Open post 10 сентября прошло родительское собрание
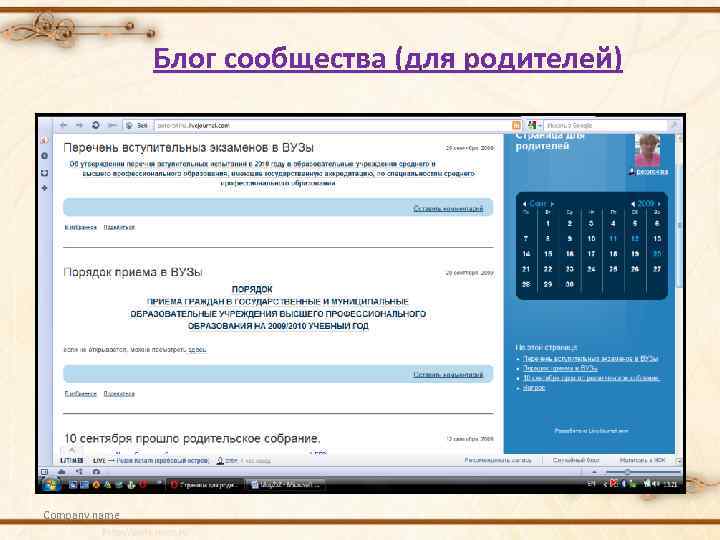The image size is (720, 540). click(192, 439)
